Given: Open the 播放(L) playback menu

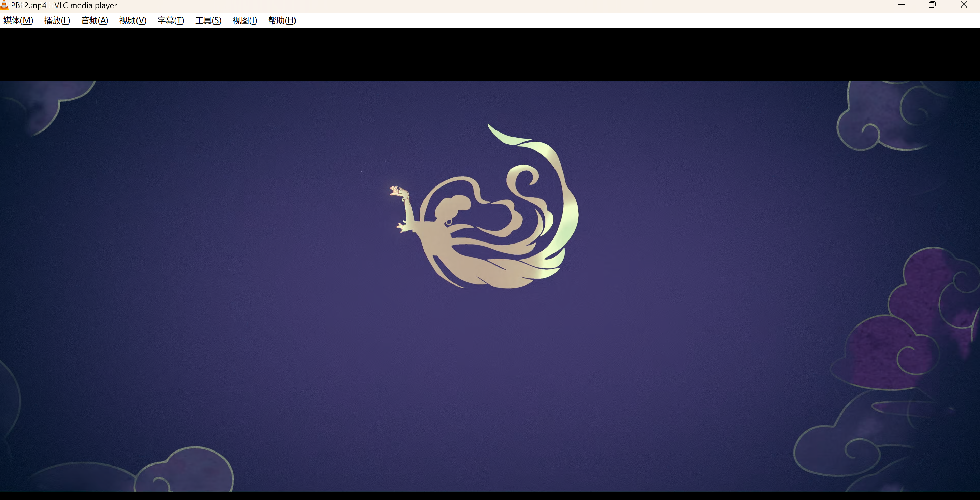Looking at the screenshot, I should (x=57, y=20).
